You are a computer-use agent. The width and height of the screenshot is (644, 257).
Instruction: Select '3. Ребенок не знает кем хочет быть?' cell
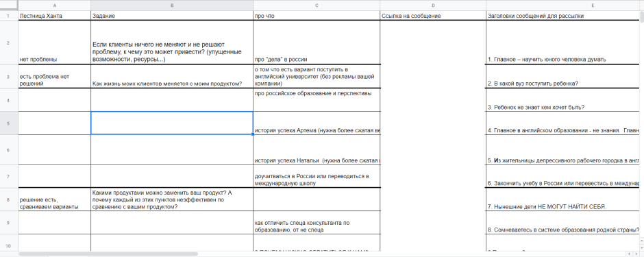pos(562,100)
